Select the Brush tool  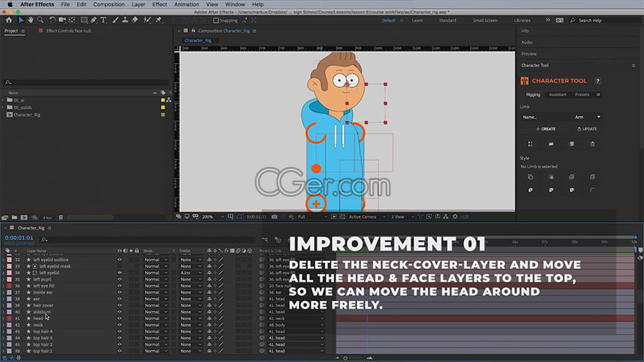[x=116, y=20]
